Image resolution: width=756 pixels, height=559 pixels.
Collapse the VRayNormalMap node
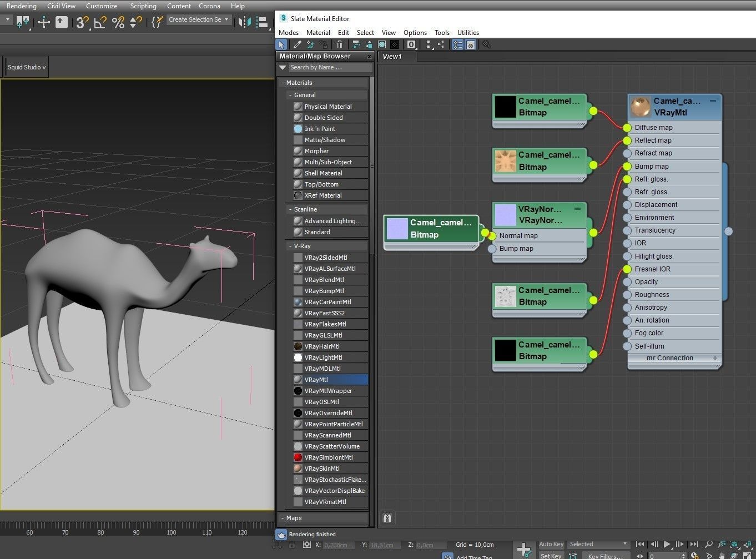click(577, 209)
